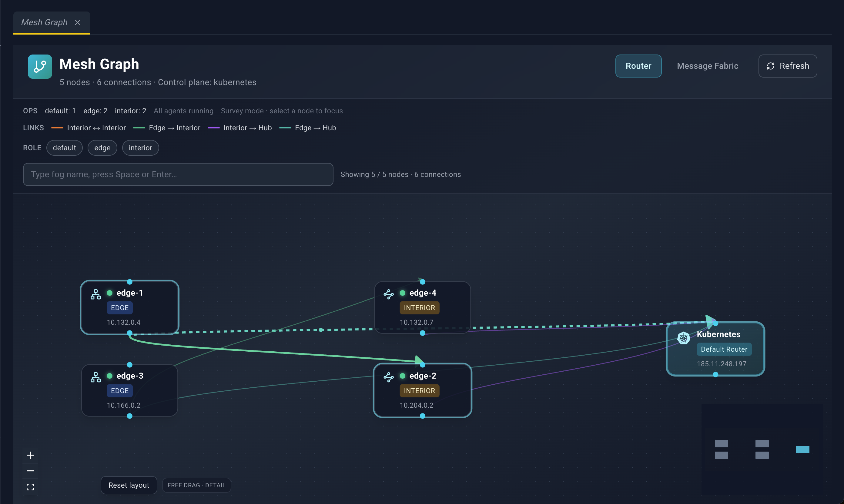Toggle the default role filter chip
Viewport: 844px width, 504px height.
64,148
